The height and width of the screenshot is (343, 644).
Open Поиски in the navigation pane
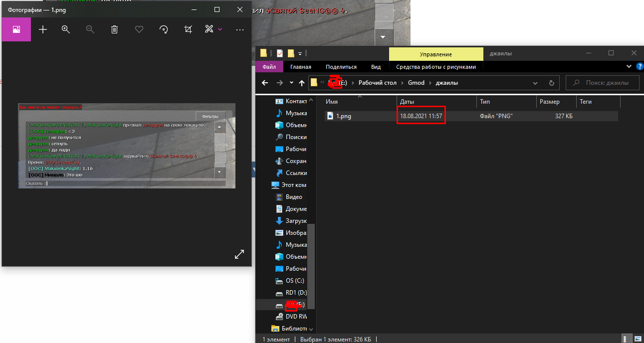291,137
